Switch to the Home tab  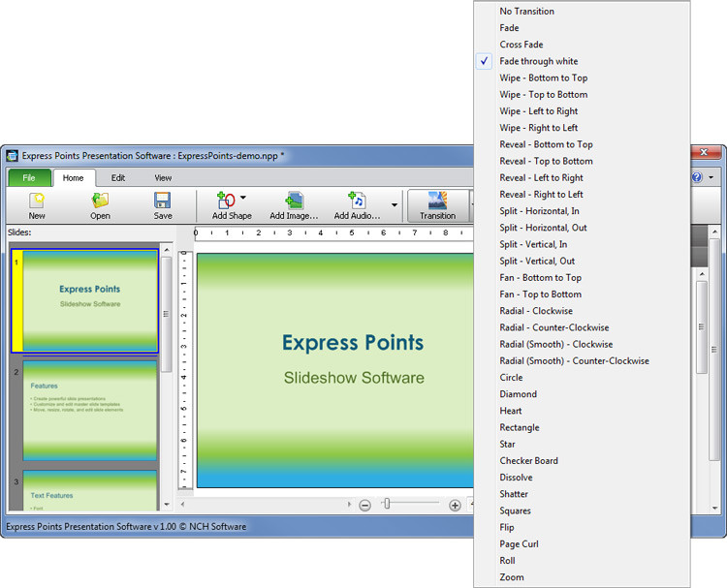pyautogui.click(x=74, y=178)
